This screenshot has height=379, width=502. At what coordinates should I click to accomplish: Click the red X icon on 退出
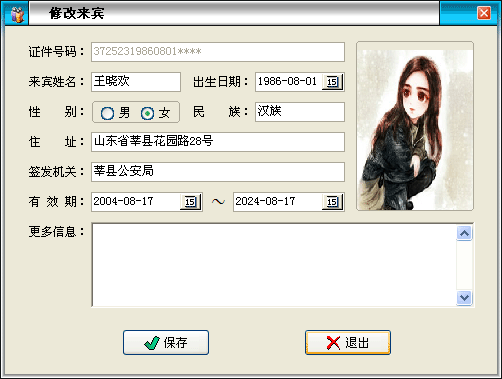[x=333, y=343]
